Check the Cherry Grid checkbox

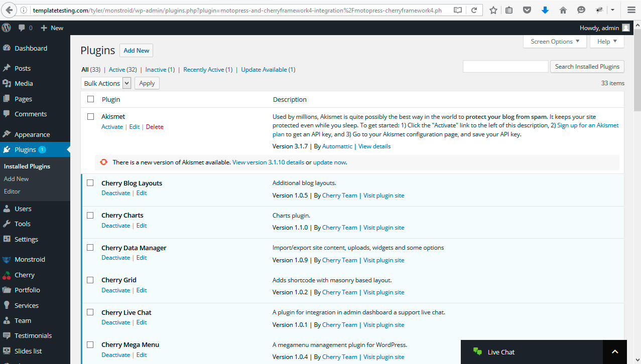click(x=90, y=280)
